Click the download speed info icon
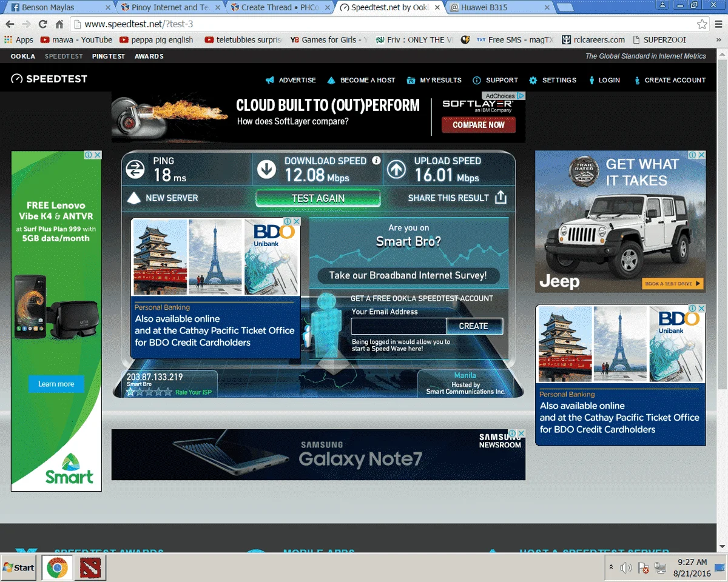728x582 pixels. 376,161
